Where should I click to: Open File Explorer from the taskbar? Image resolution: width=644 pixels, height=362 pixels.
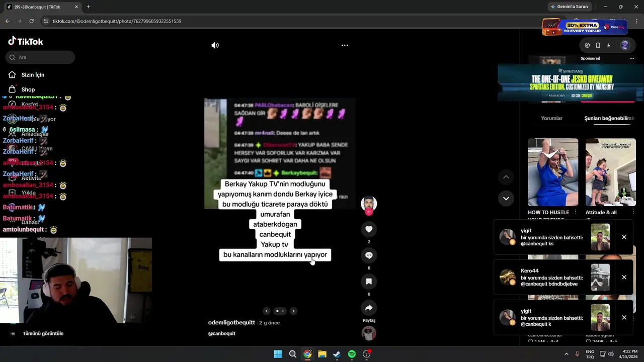coord(322,354)
